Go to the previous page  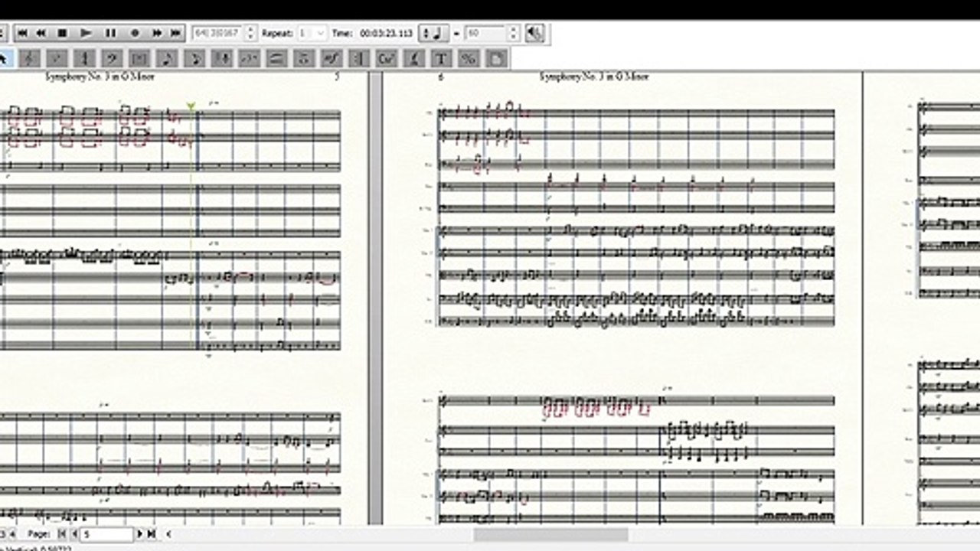tap(73, 533)
